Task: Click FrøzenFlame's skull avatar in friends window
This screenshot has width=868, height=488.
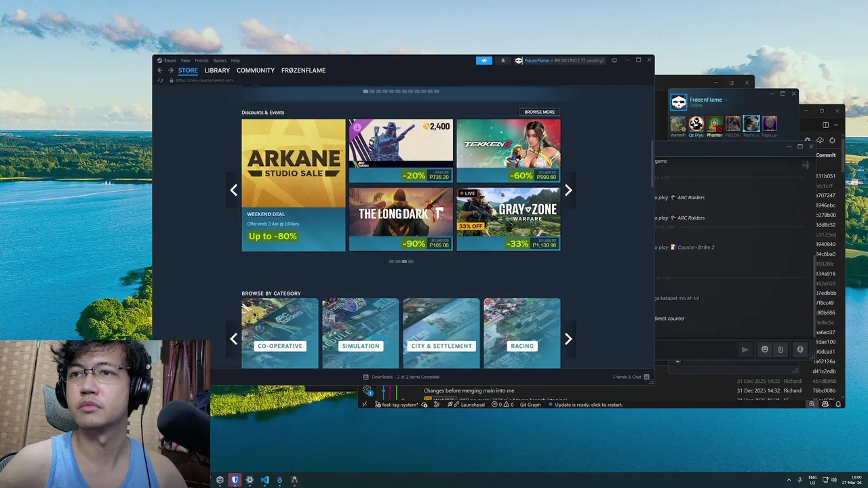Action: click(x=679, y=102)
